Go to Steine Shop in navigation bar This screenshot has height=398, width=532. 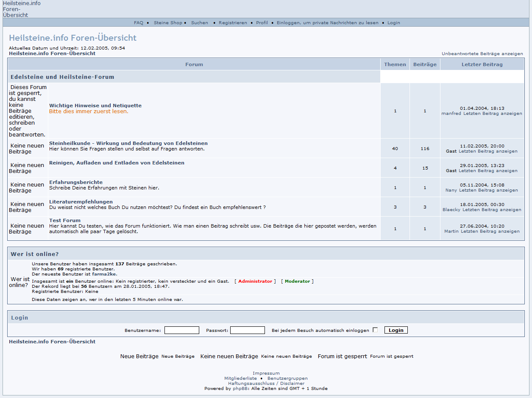(168, 23)
